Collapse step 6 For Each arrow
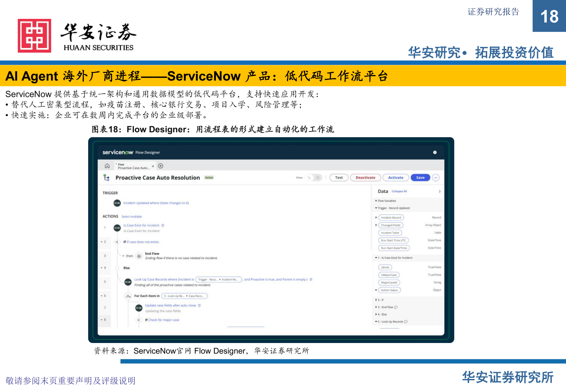This screenshot has width=566, height=392. (x=102, y=296)
